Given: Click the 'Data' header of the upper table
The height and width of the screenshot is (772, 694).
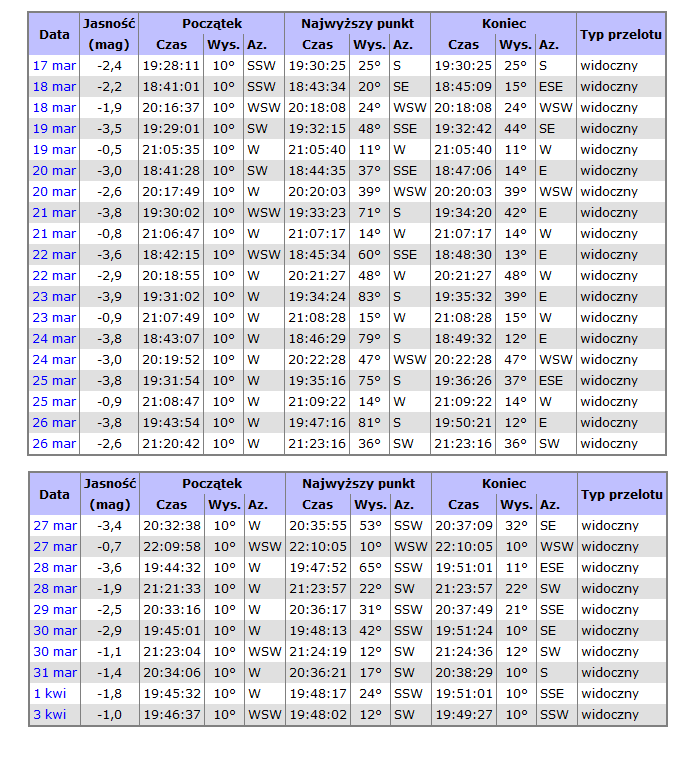Looking at the screenshot, I should [54, 34].
